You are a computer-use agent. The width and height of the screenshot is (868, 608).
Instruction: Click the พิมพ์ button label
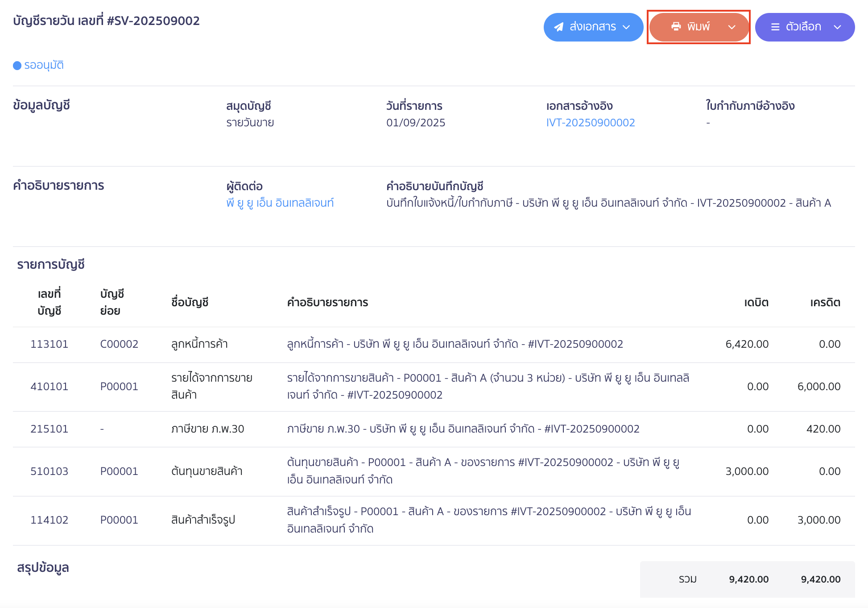click(x=698, y=27)
